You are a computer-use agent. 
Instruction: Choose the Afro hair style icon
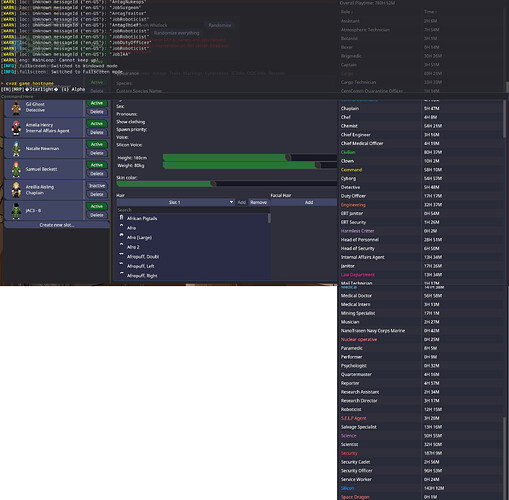(x=122, y=226)
